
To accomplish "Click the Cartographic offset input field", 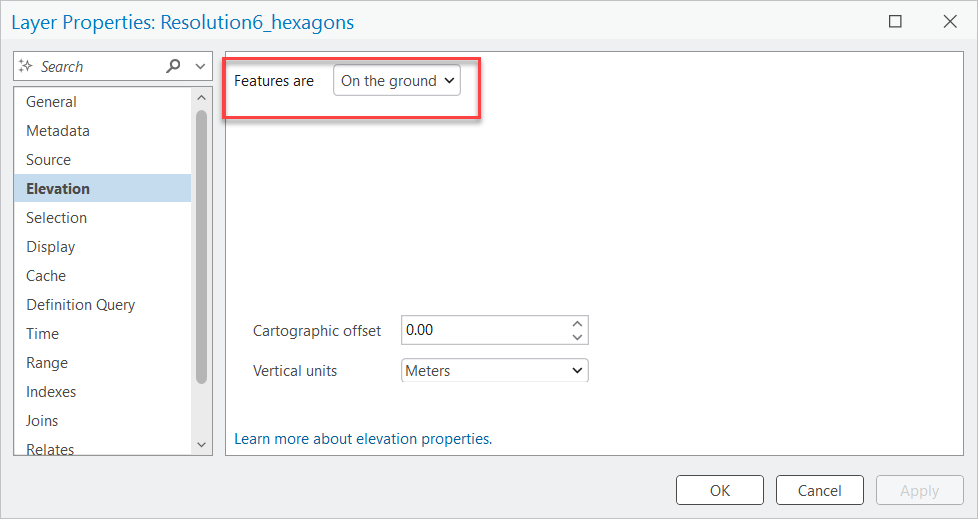I will pos(485,330).
